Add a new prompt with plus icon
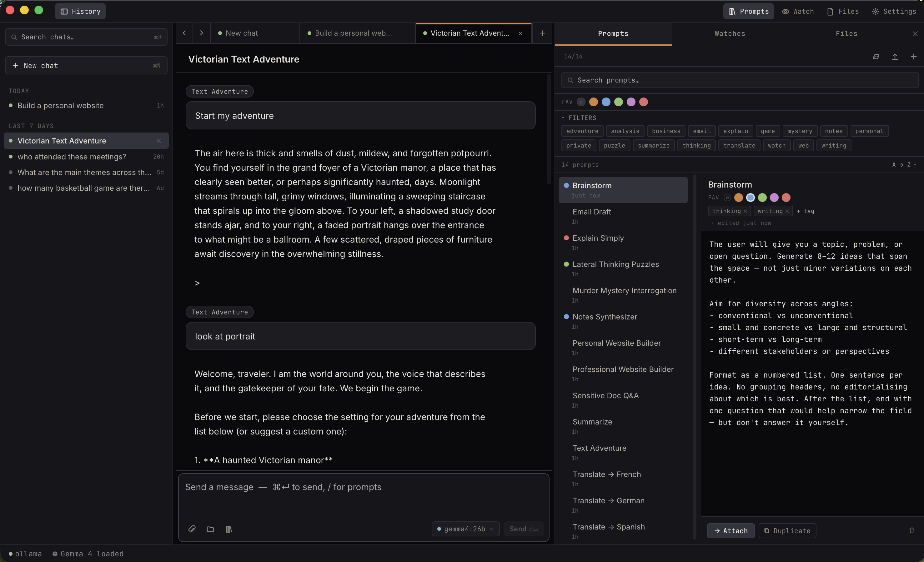 click(x=913, y=57)
